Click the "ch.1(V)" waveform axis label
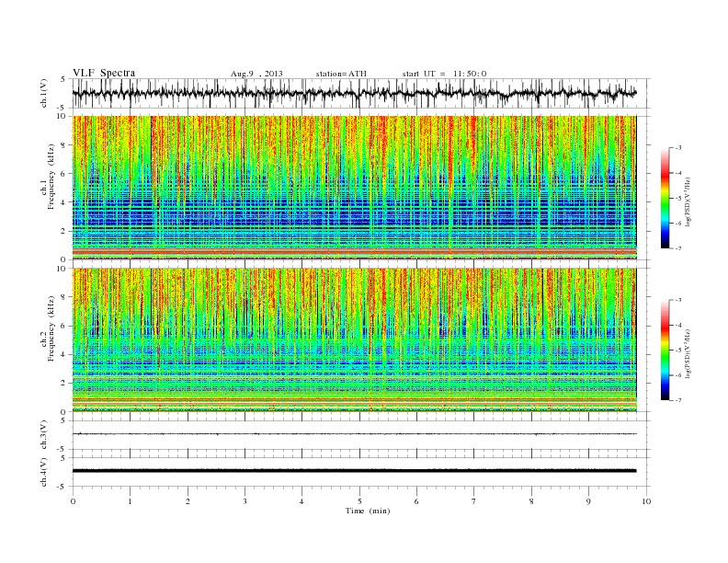Viewport: 728px width, 563px height. 44,93
